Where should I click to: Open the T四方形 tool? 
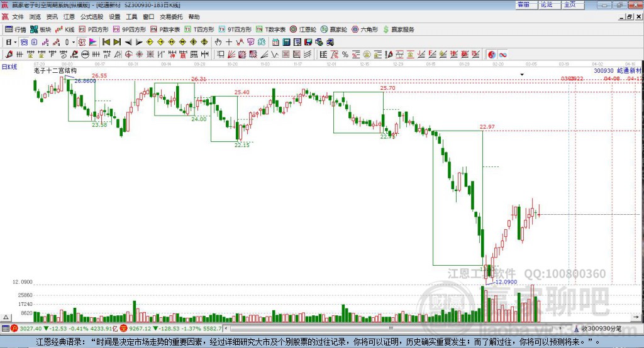point(199,30)
